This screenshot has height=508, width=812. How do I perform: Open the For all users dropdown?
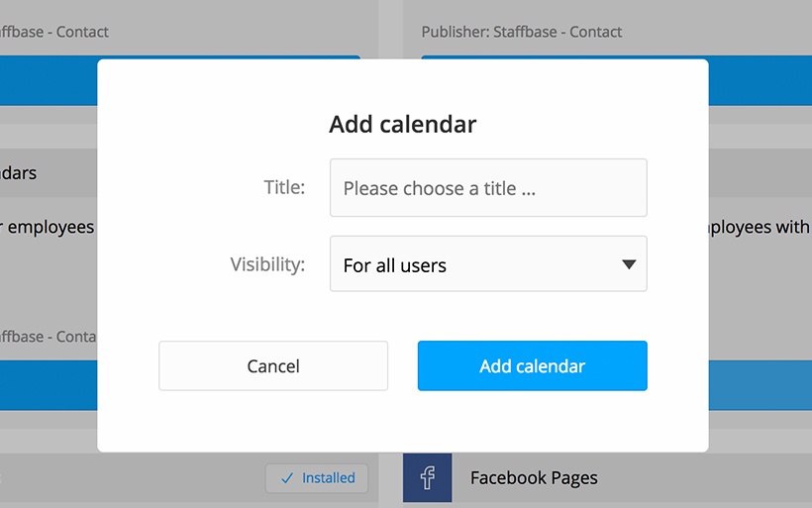click(x=488, y=263)
